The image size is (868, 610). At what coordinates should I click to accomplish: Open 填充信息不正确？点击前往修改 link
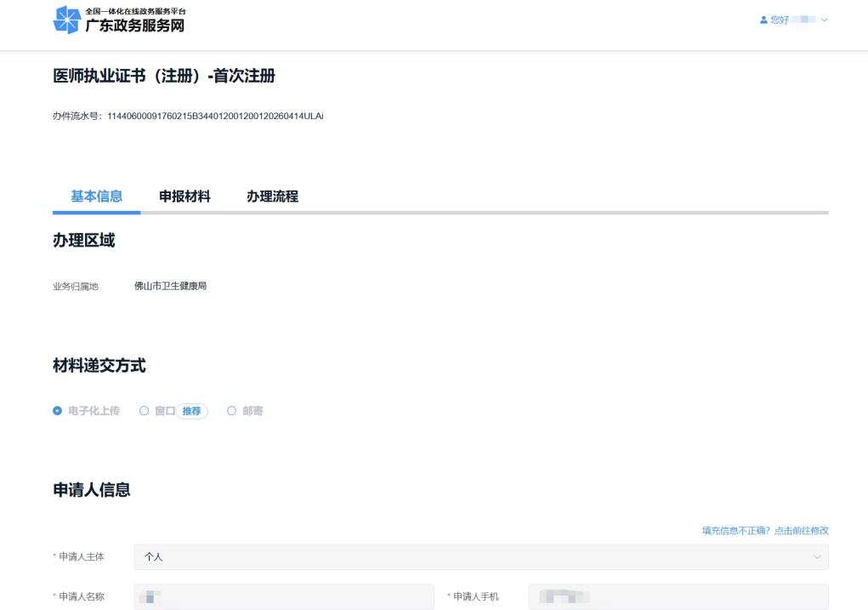coord(765,531)
